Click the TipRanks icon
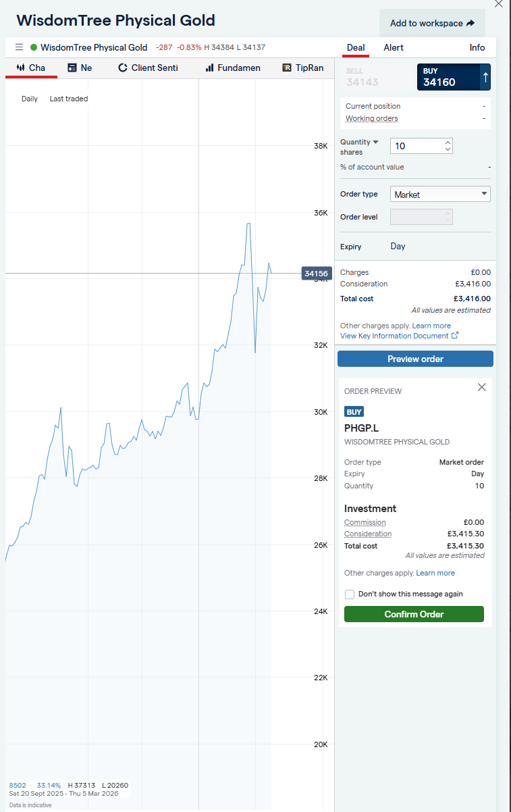Viewport: 511px width, 812px height. [286, 68]
